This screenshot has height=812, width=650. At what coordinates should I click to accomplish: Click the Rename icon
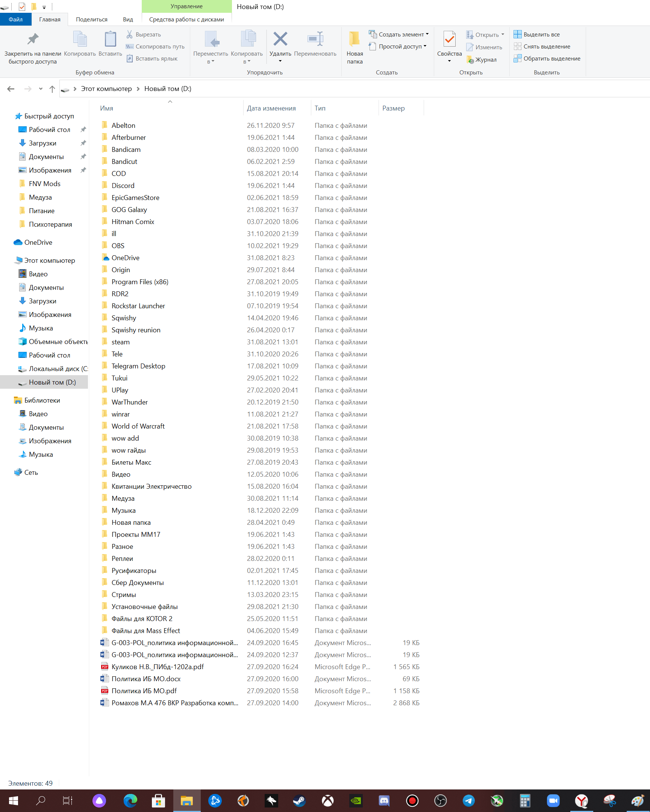315,39
